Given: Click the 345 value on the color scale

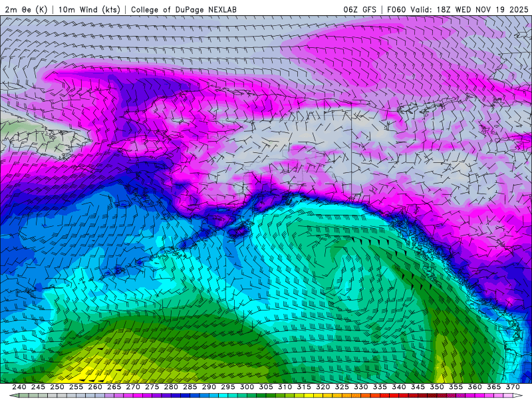Looking at the screenshot, I should (x=418, y=387).
